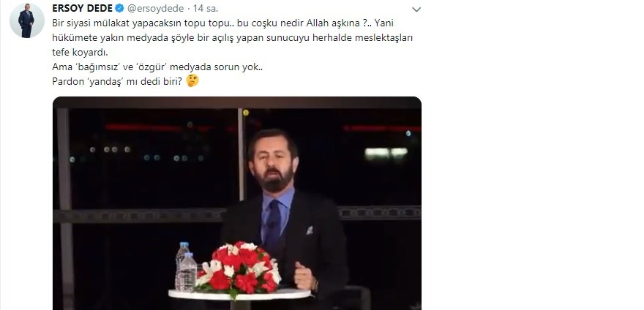Viewport: 644px width, 310px height.
Task: Click the round white table in the video
Action: coord(239,294)
